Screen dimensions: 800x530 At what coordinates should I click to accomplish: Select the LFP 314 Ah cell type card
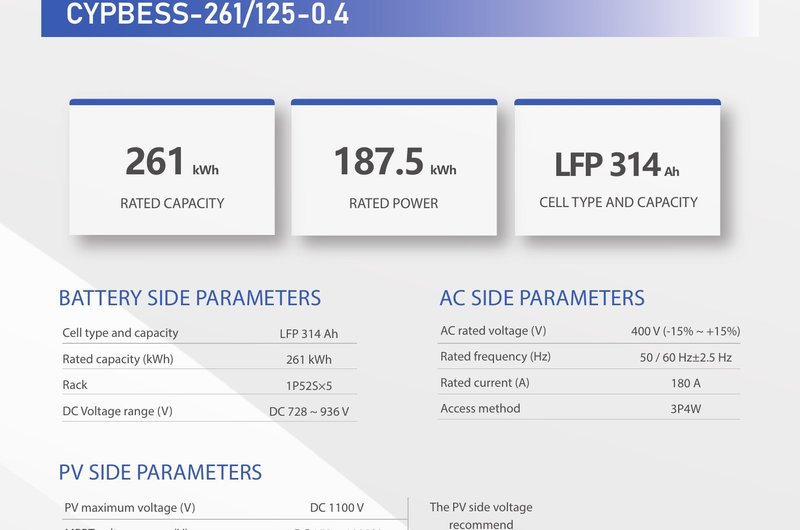tap(617, 167)
